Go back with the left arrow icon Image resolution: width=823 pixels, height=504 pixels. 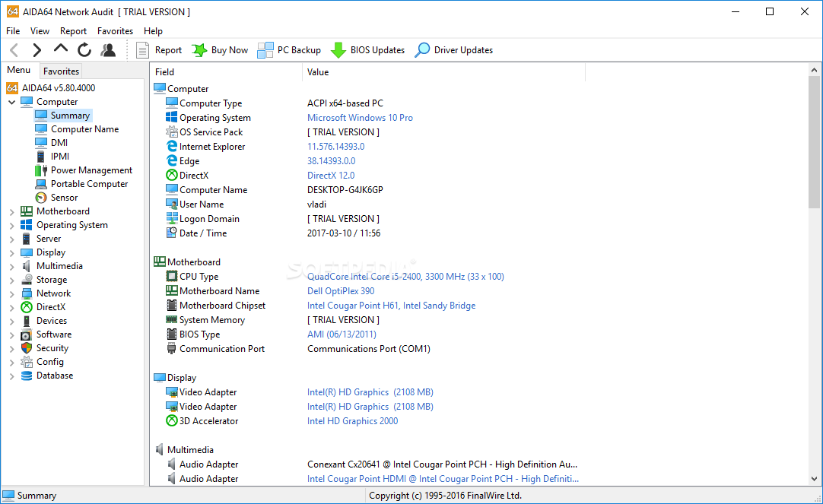tap(14, 50)
